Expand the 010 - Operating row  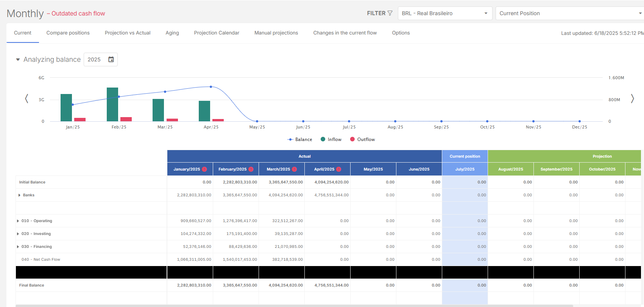(18, 221)
